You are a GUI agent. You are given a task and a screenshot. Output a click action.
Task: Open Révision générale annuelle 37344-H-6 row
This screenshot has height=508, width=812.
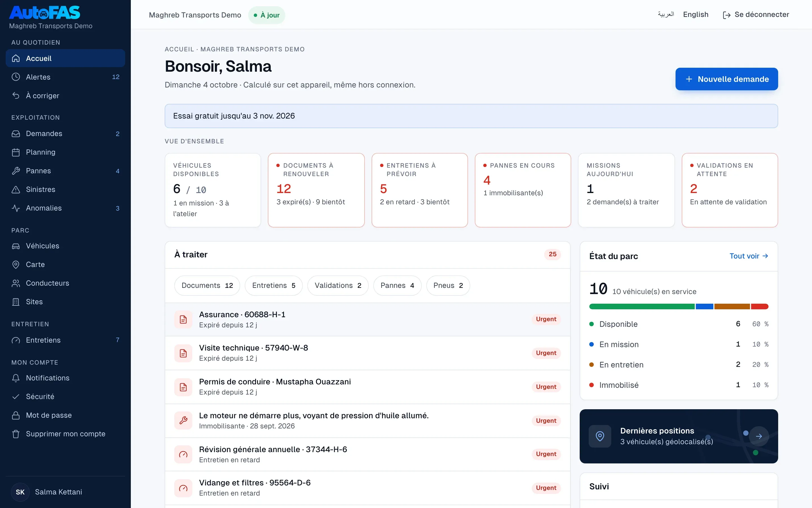(x=367, y=454)
